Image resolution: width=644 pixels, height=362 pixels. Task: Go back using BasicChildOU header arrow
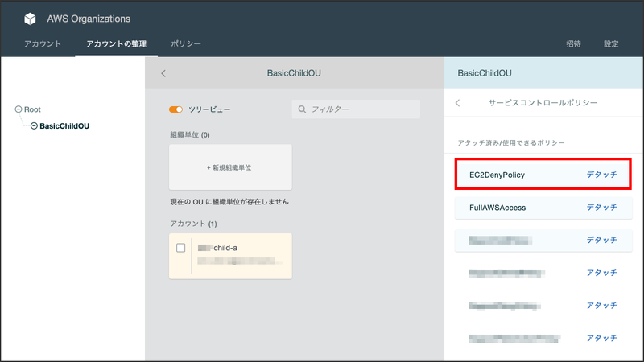coord(163,73)
